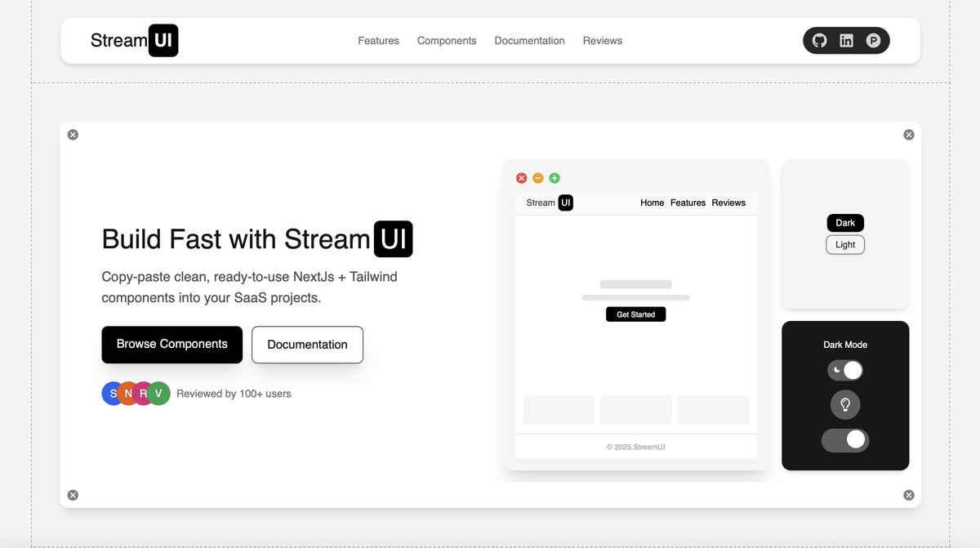Open Features in the top navigation

[x=379, y=41]
